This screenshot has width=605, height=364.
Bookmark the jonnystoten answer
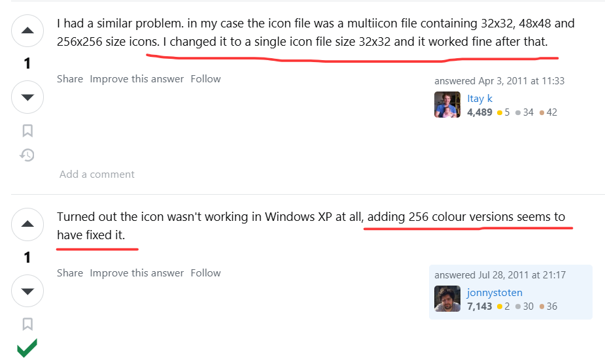pyautogui.click(x=27, y=323)
